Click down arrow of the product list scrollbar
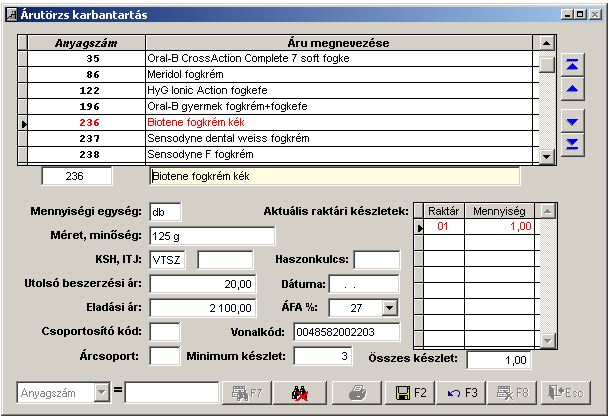This screenshot has width=610, height=419. [547, 156]
